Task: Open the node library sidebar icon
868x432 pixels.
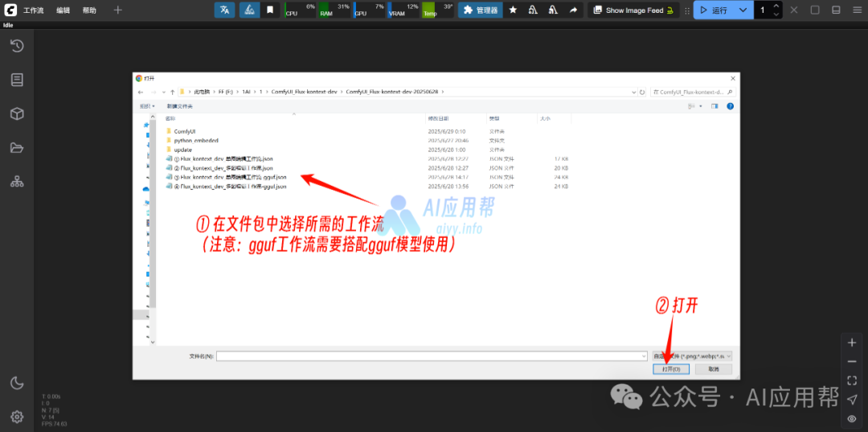Action: click(17, 80)
